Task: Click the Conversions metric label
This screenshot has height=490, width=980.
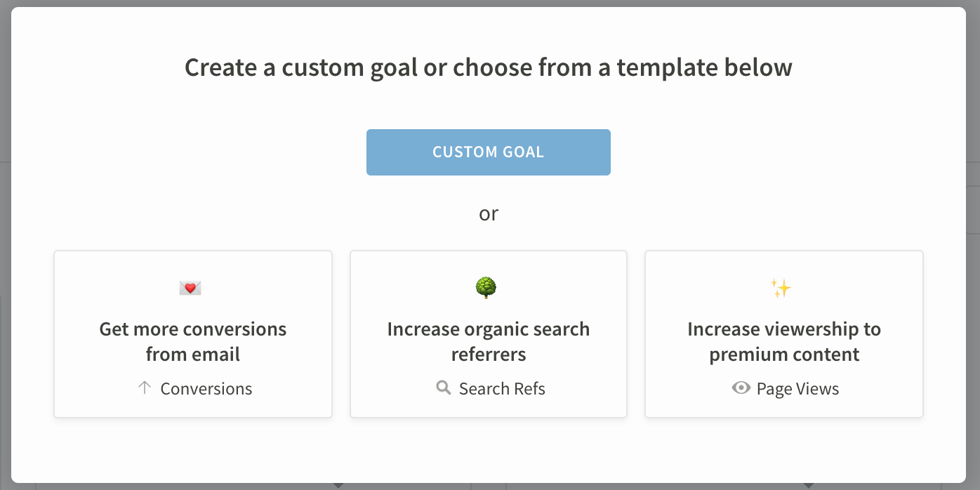Action: [206, 389]
